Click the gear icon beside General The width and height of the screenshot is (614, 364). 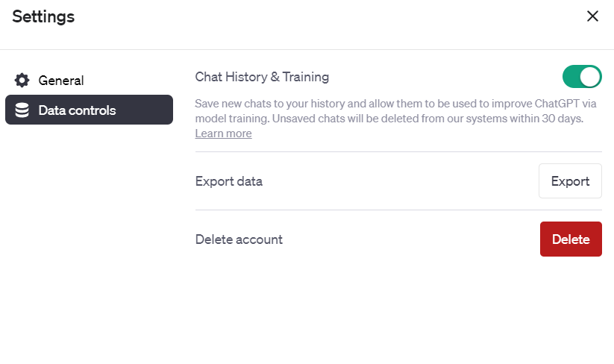(22, 81)
